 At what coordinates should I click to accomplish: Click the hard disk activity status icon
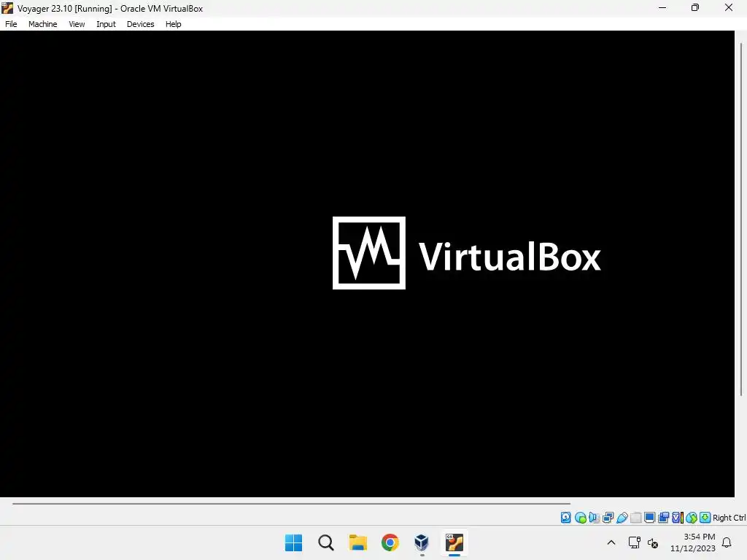[565, 518]
